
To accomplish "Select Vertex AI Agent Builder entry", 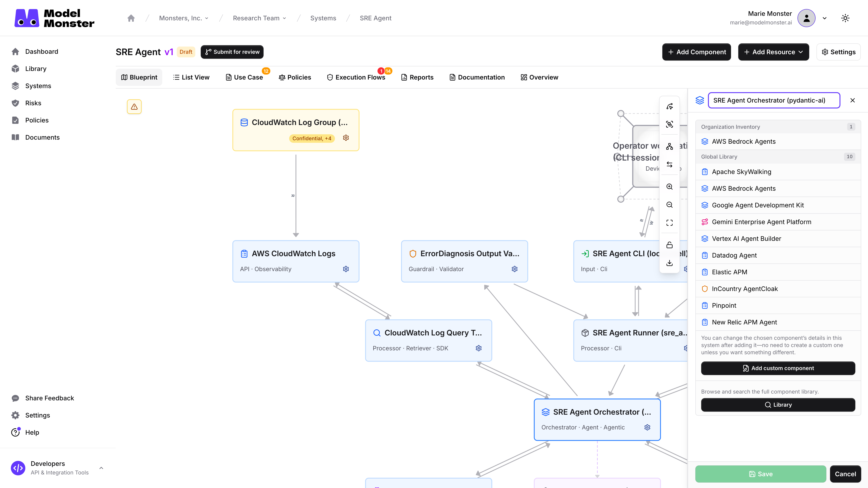I will pos(778,238).
